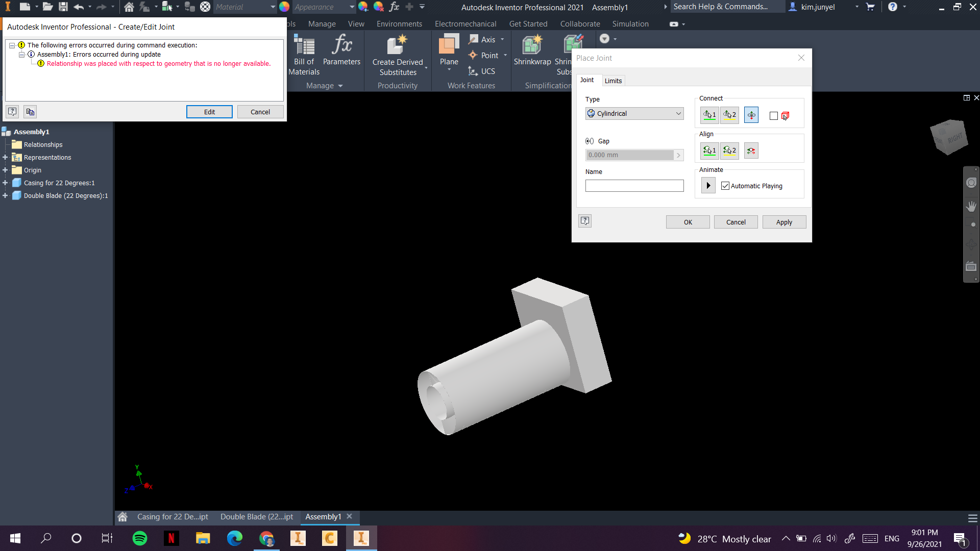Toggle Automatic Playing checkbox
This screenshot has width=980, height=551.
725,186
